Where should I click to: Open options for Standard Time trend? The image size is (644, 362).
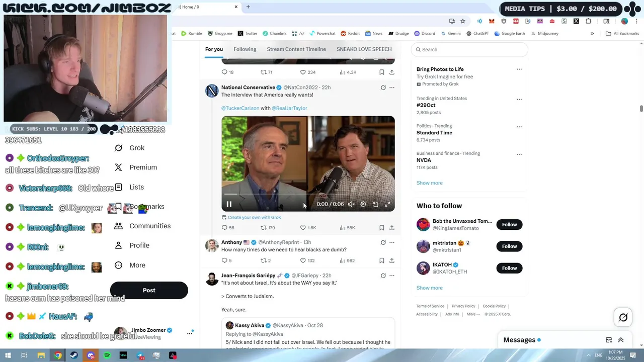(x=519, y=127)
